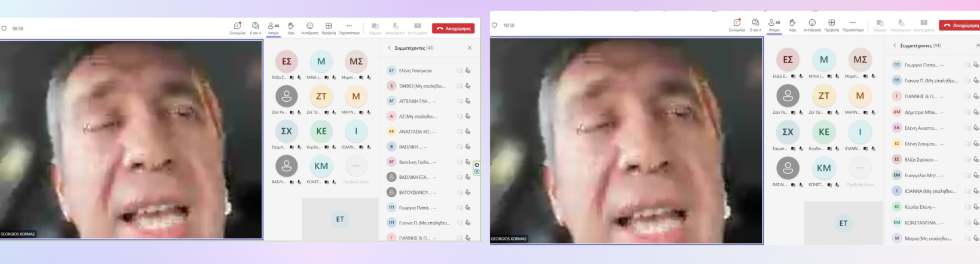Open the Ε και Α panel in right window

click(755, 25)
